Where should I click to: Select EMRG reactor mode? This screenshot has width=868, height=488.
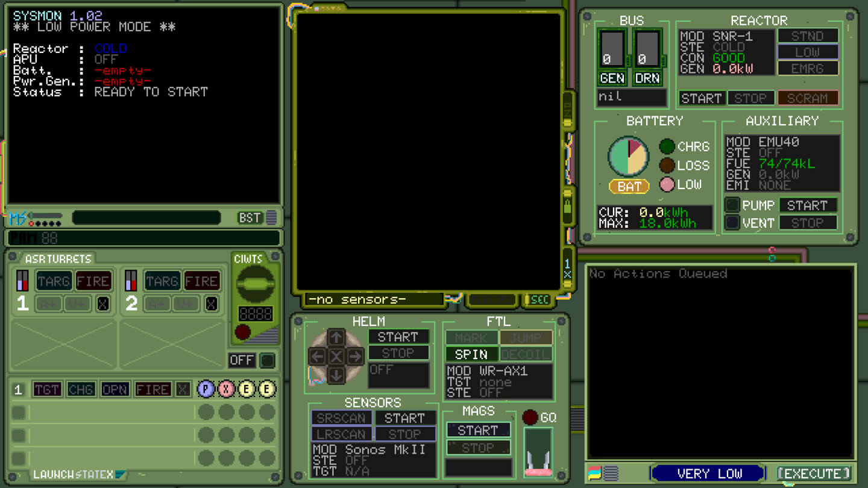tap(808, 68)
